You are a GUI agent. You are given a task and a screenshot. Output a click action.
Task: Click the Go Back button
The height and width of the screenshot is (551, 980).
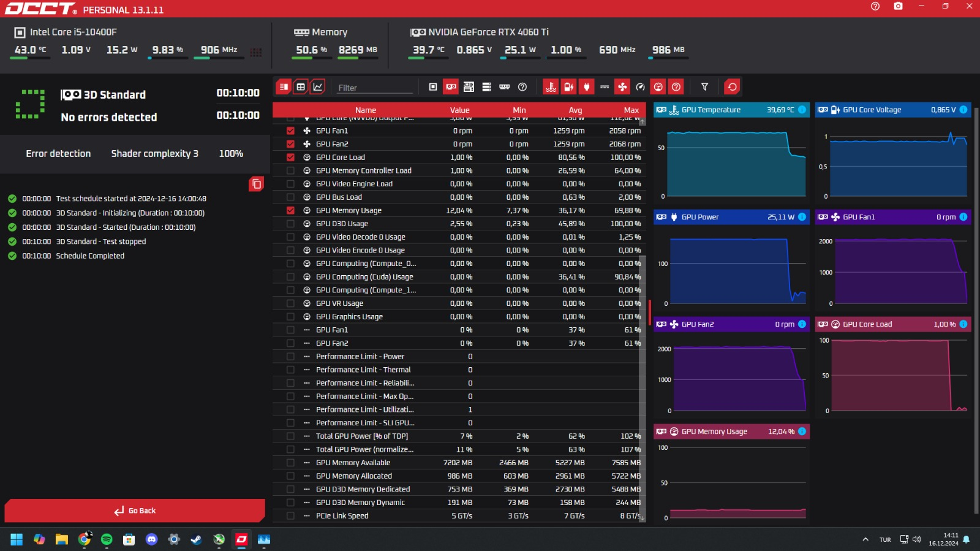point(135,511)
